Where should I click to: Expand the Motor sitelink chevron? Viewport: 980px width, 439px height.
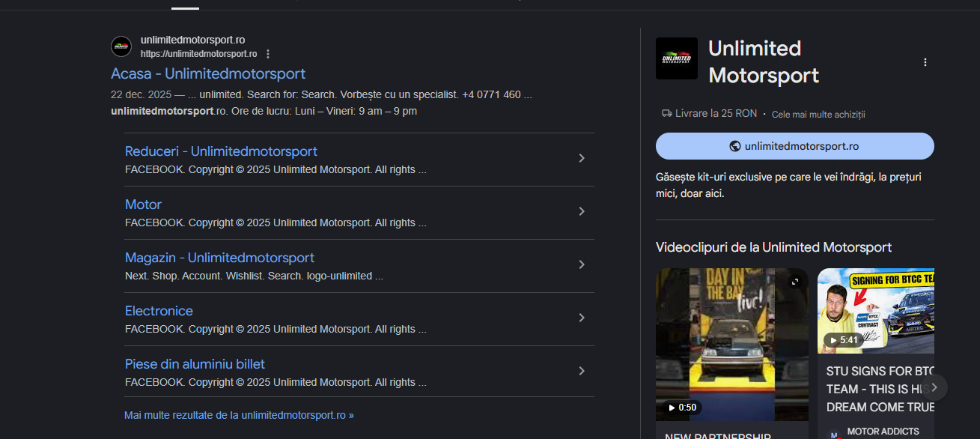(x=582, y=211)
